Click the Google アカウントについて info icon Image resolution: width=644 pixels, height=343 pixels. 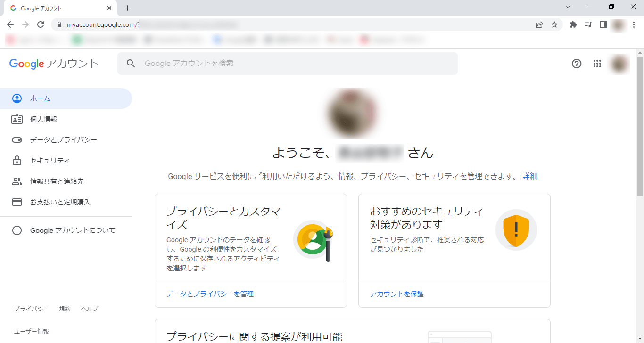click(x=17, y=230)
